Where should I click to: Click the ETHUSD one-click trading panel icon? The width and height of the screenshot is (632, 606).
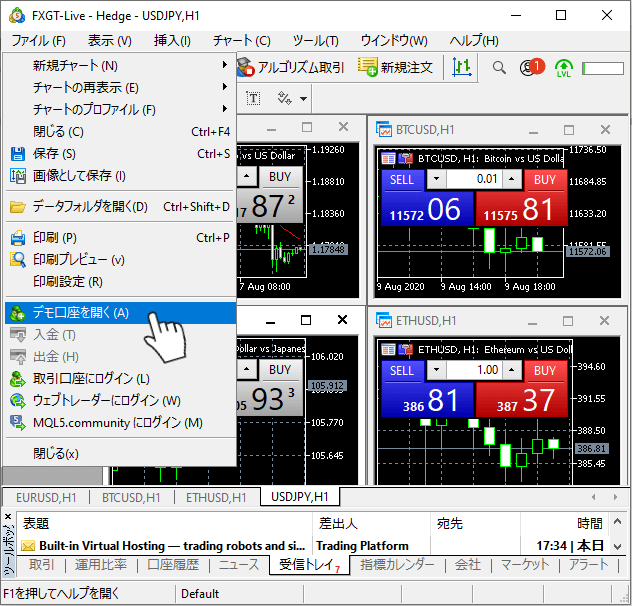tap(405, 350)
